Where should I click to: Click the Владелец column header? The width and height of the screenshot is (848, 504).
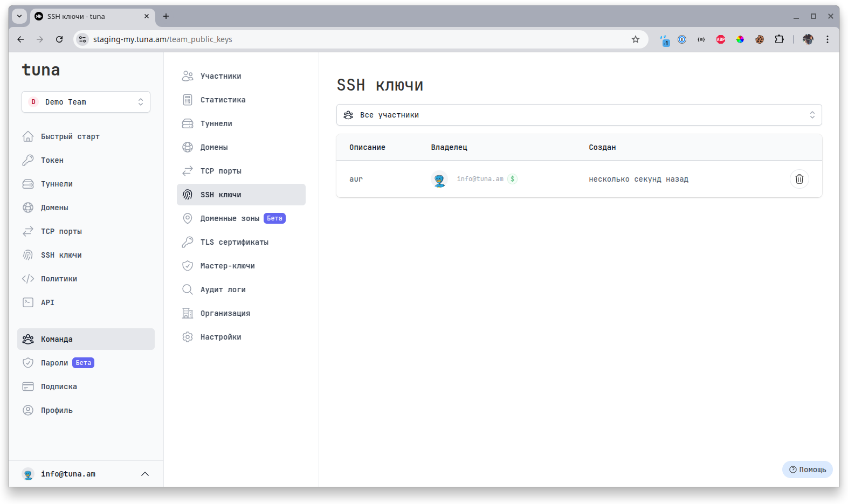[x=449, y=147]
